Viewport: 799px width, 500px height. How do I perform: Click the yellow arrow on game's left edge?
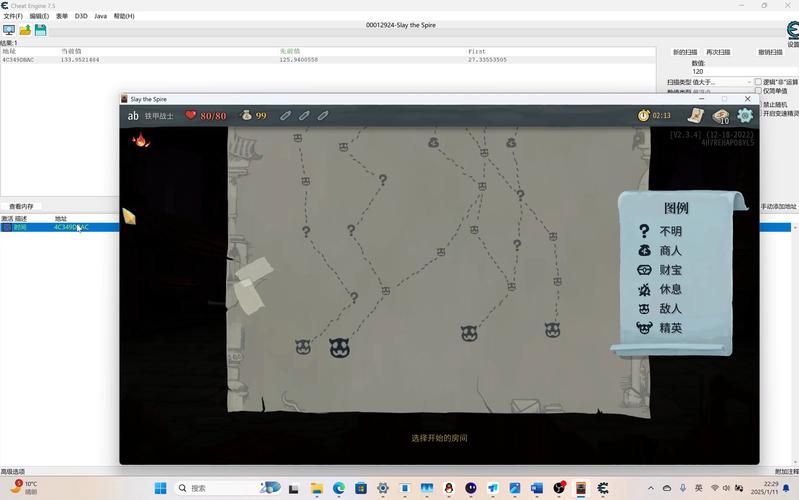[129, 216]
